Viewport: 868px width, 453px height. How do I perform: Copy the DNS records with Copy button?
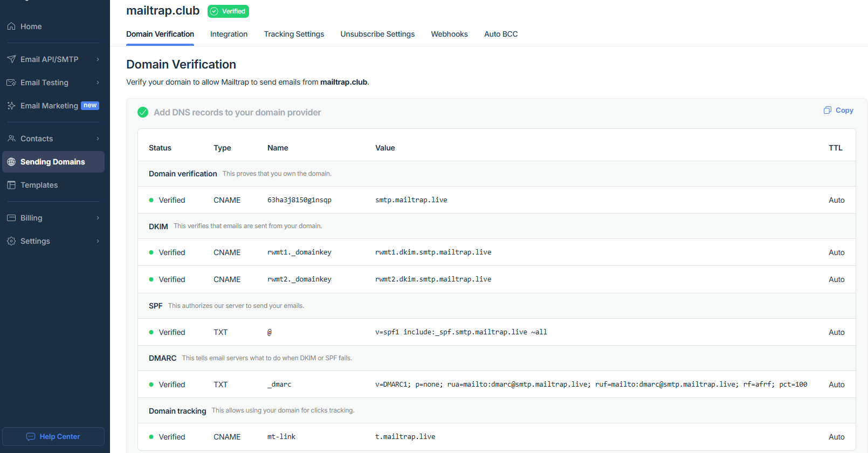click(x=838, y=111)
